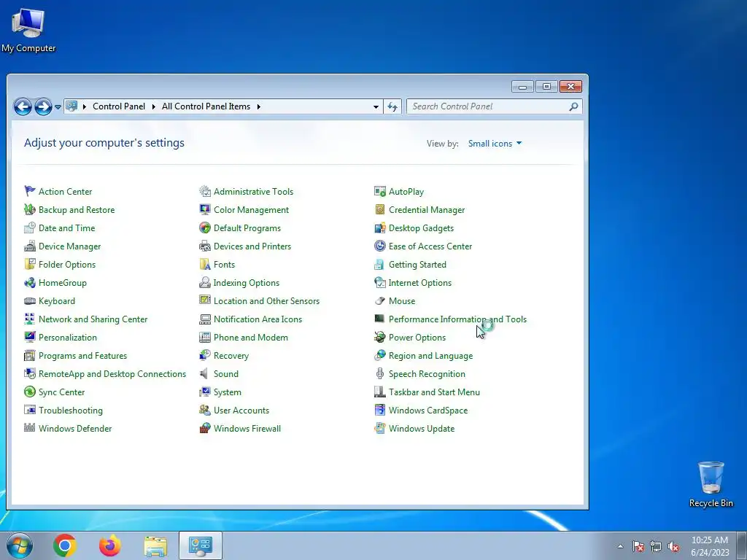Viewport: 747px width, 560px height.
Task: Click the Backup and Restore icon
Action: [x=29, y=209]
